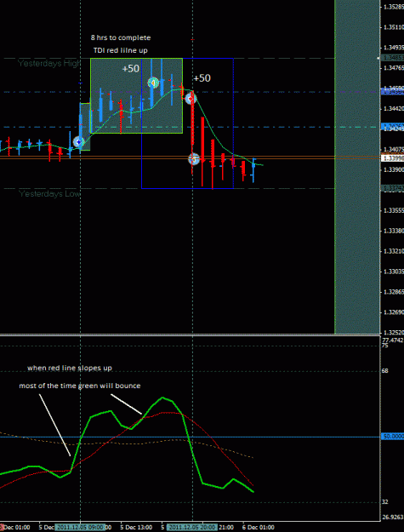Click the 68 level on indicator scale
404x532 pixels.
coord(385,371)
